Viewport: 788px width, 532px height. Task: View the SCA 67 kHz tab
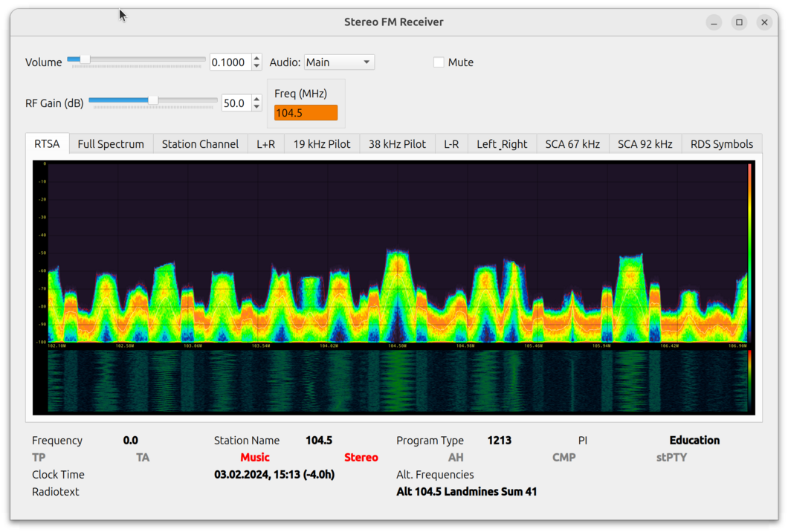coord(572,144)
